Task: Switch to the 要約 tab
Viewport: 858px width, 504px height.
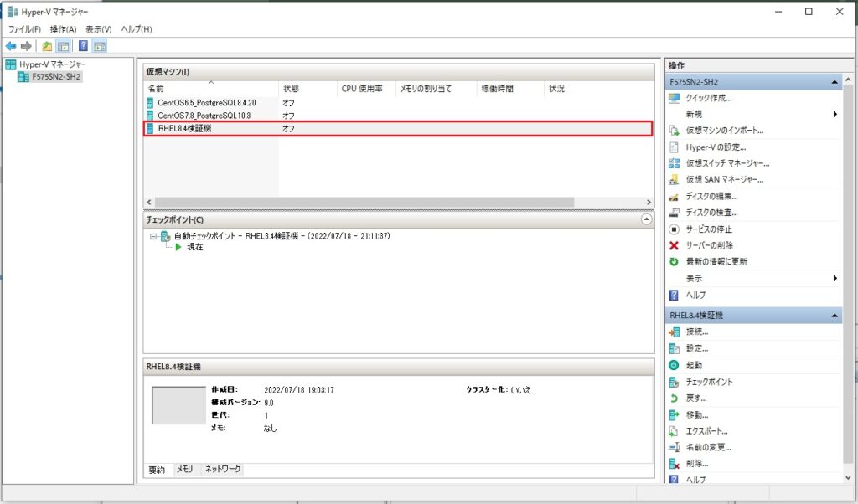Action: point(157,470)
